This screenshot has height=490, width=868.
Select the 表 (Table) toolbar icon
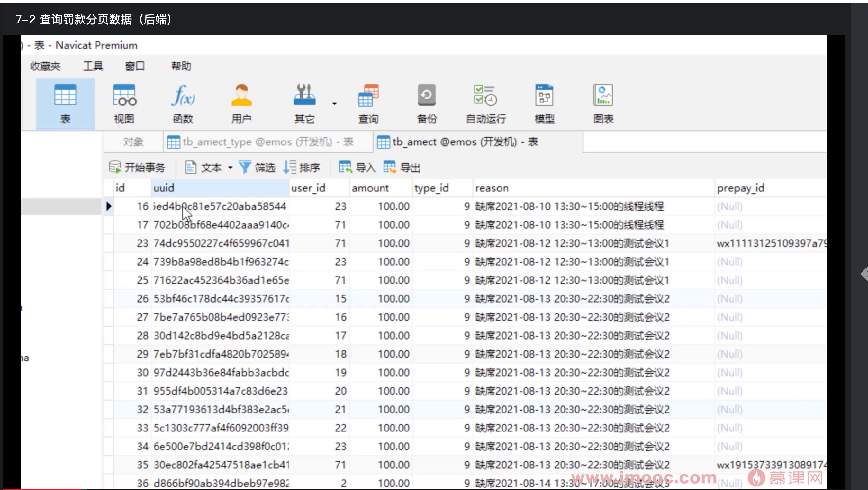pyautogui.click(x=65, y=103)
